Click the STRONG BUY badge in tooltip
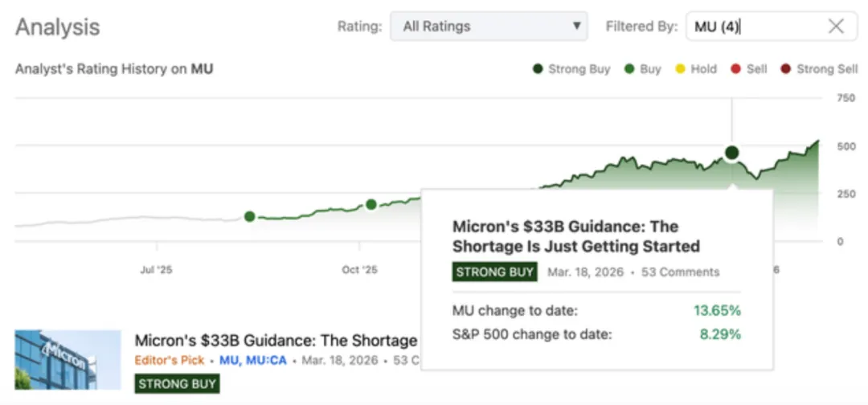 (494, 272)
